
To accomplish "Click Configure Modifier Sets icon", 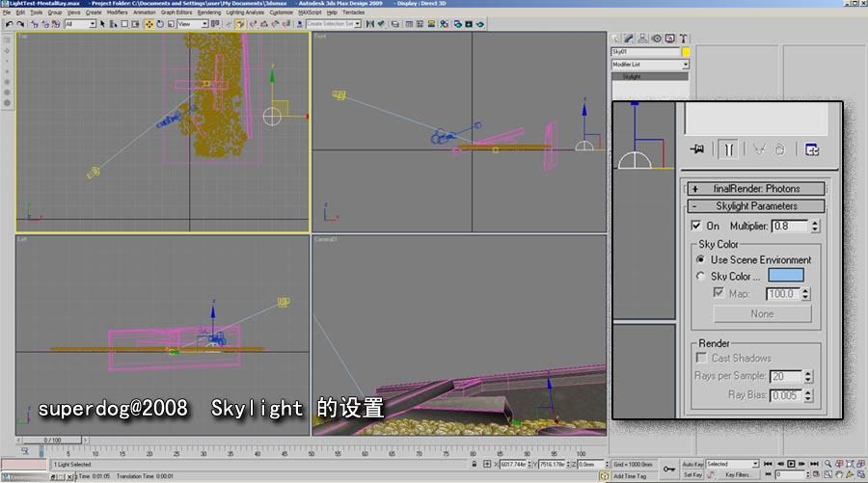I will coord(812,149).
